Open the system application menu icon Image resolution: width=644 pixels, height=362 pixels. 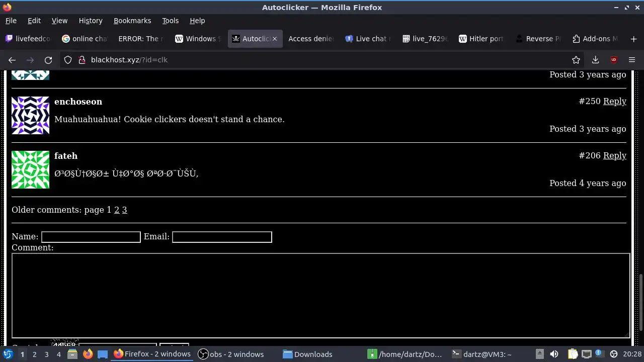coord(8,354)
